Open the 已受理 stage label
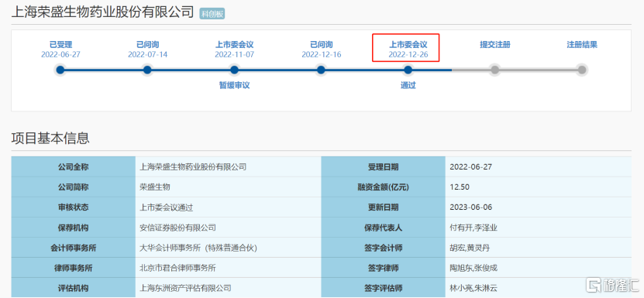This screenshot has width=644, height=298. click(x=60, y=45)
